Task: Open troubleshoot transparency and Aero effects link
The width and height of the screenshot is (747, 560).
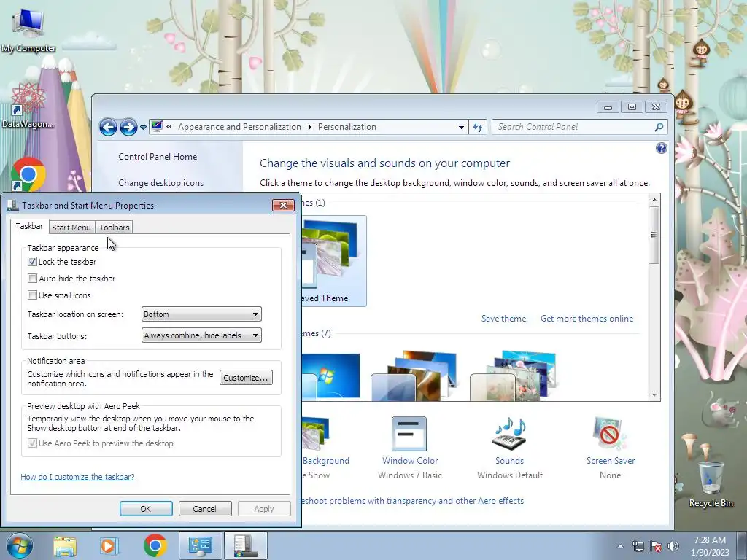Action: pos(413,501)
